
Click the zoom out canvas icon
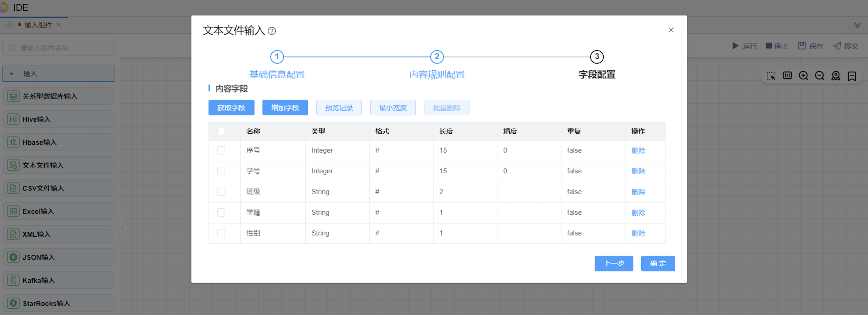point(820,76)
